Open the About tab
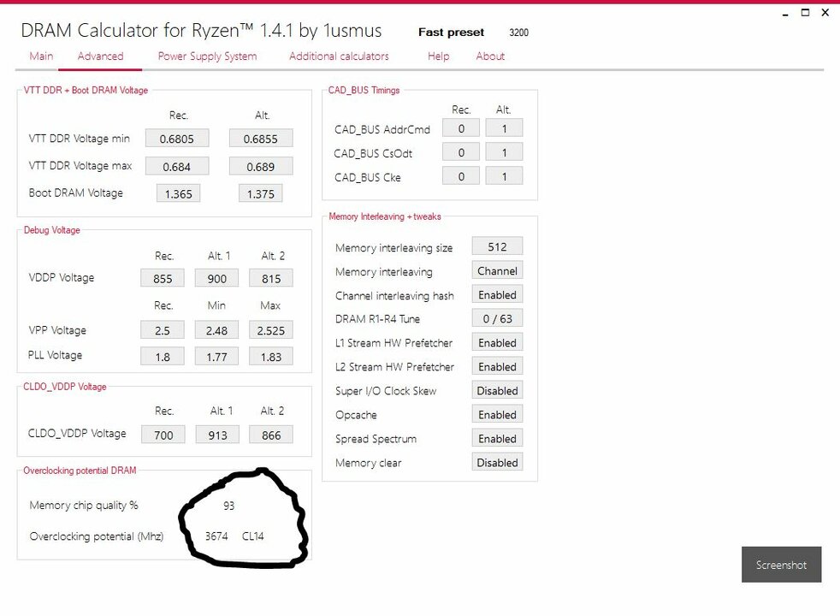 [x=490, y=56]
